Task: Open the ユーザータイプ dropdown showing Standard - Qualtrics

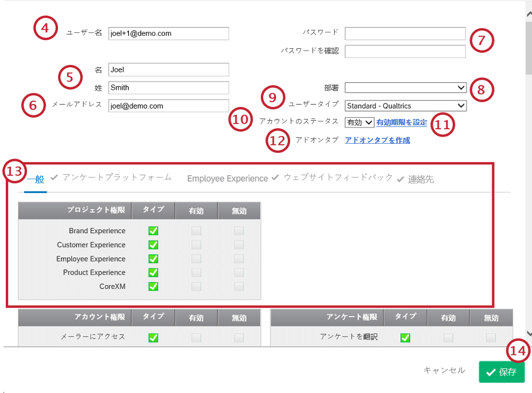Action: pyautogui.click(x=405, y=106)
